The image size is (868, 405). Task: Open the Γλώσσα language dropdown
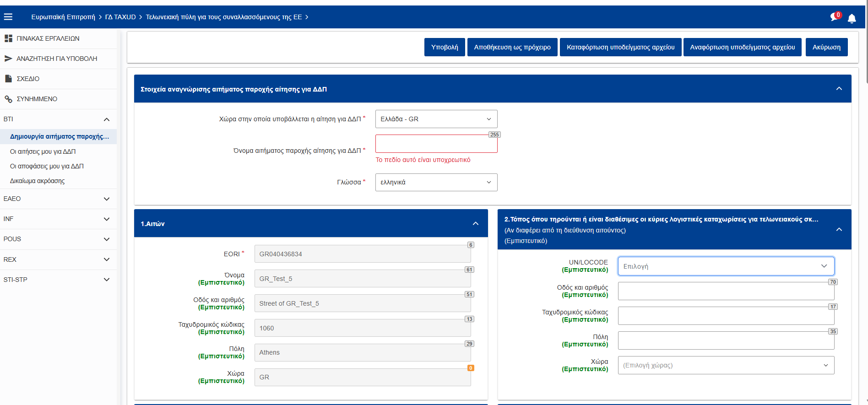point(436,182)
